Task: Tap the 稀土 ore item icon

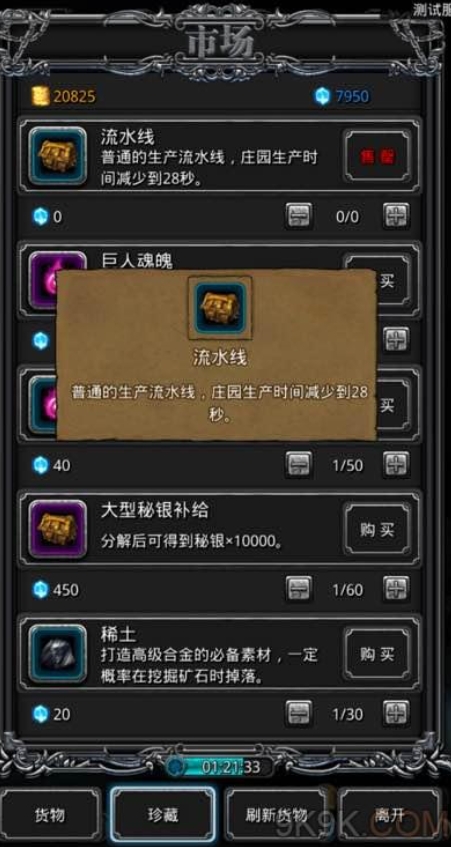Action: click(57, 653)
